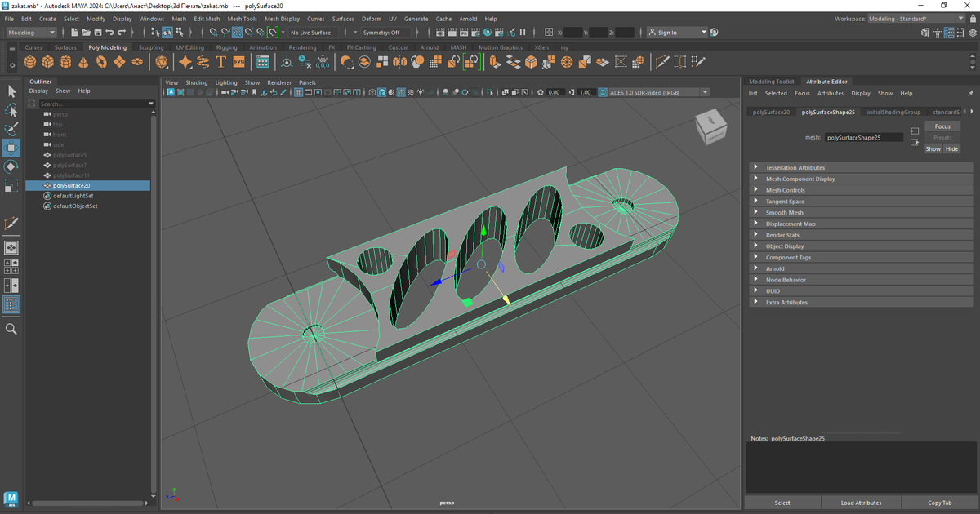Open the ACES color space dropdown
The height and width of the screenshot is (514, 980).
tap(653, 92)
